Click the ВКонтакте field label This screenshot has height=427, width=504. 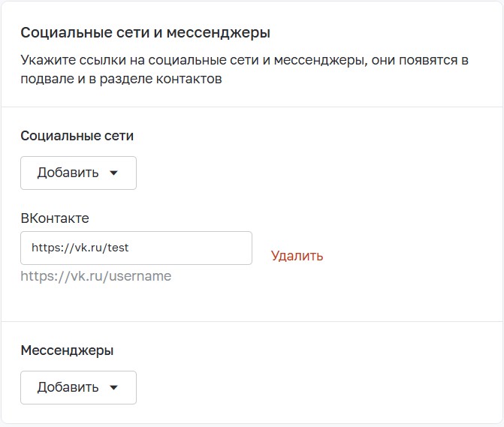[x=55, y=218]
